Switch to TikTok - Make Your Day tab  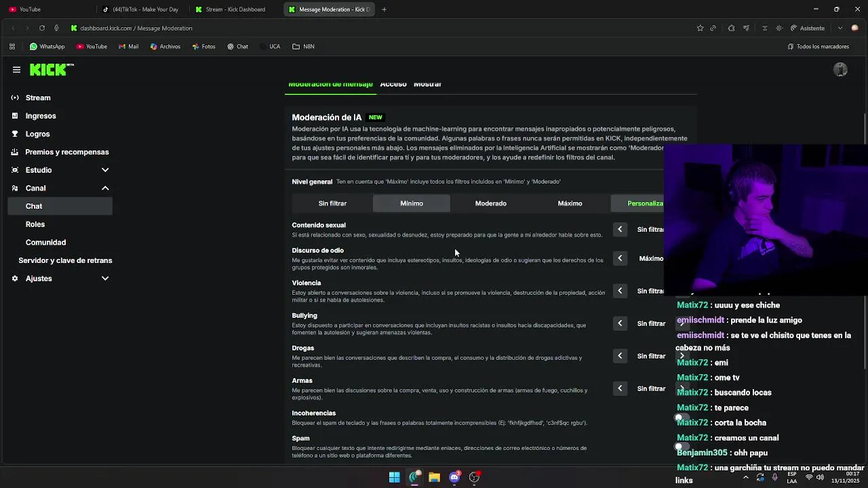pyautogui.click(x=142, y=9)
